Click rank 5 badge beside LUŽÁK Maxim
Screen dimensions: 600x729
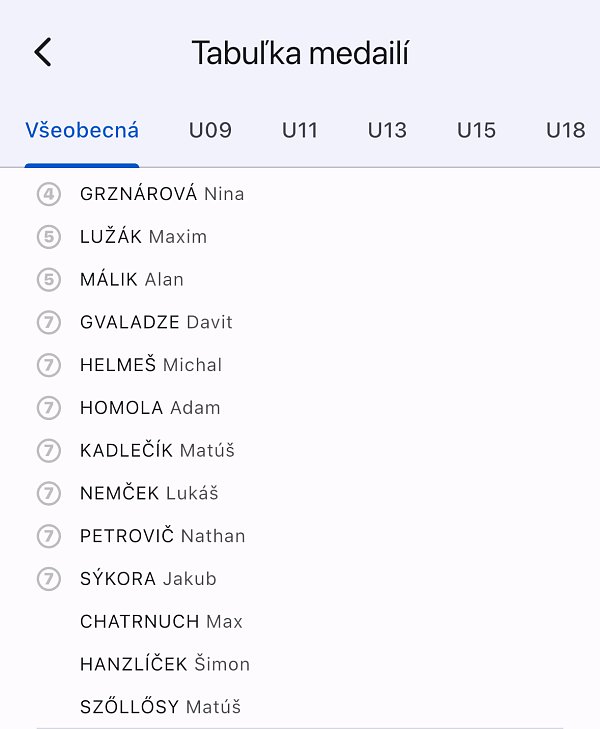pyautogui.click(x=48, y=237)
